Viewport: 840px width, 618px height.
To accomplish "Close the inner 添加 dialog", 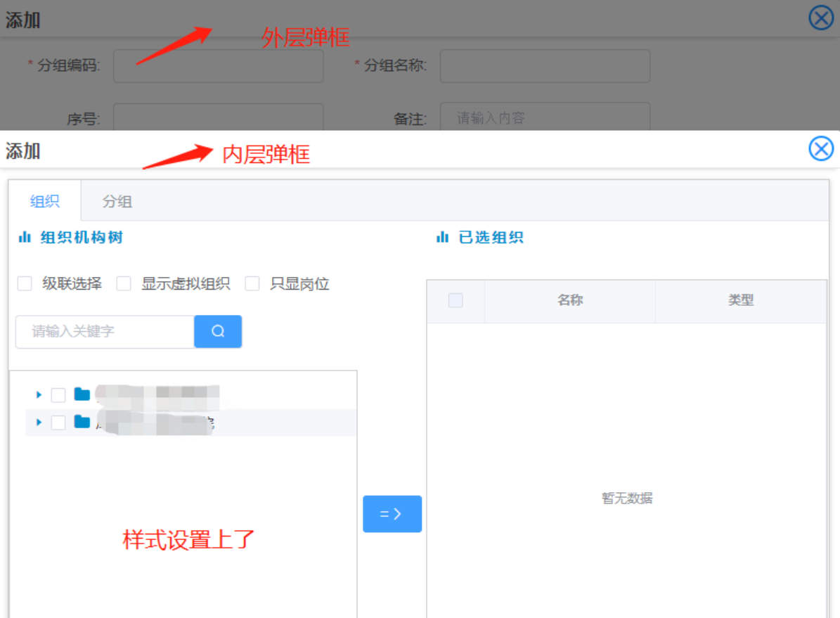I will click(820, 148).
